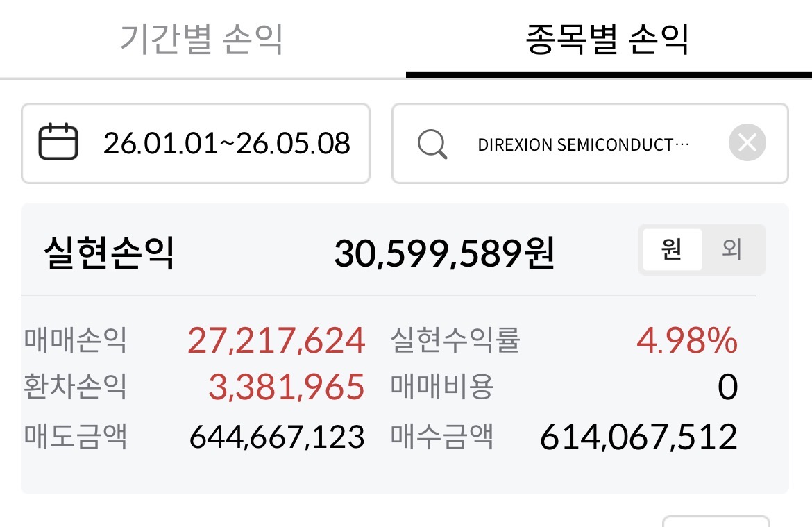
Task: Switch currency display to 외
Action: pos(732,249)
